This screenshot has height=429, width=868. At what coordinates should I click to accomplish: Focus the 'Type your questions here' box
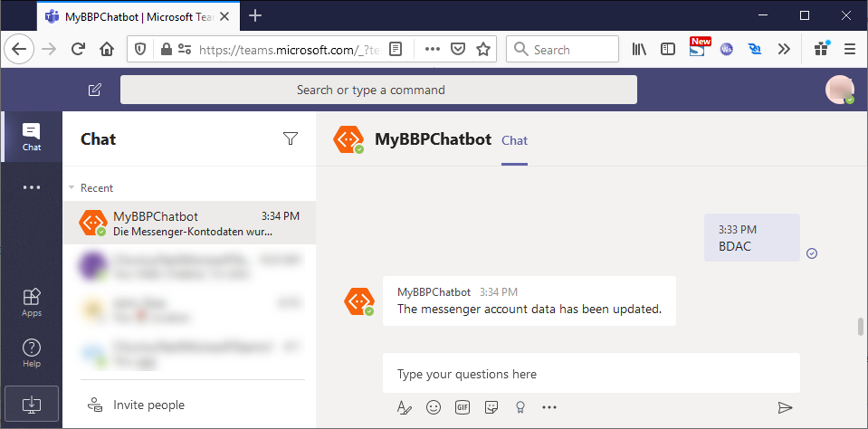pyautogui.click(x=591, y=374)
